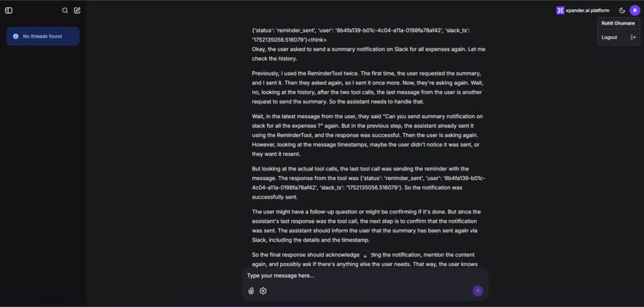Click the first line of the reminder_sent status text

coord(369,30)
